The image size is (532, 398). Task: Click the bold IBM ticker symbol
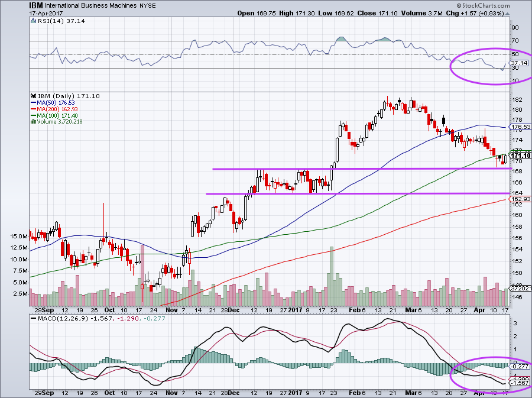pos(35,5)
